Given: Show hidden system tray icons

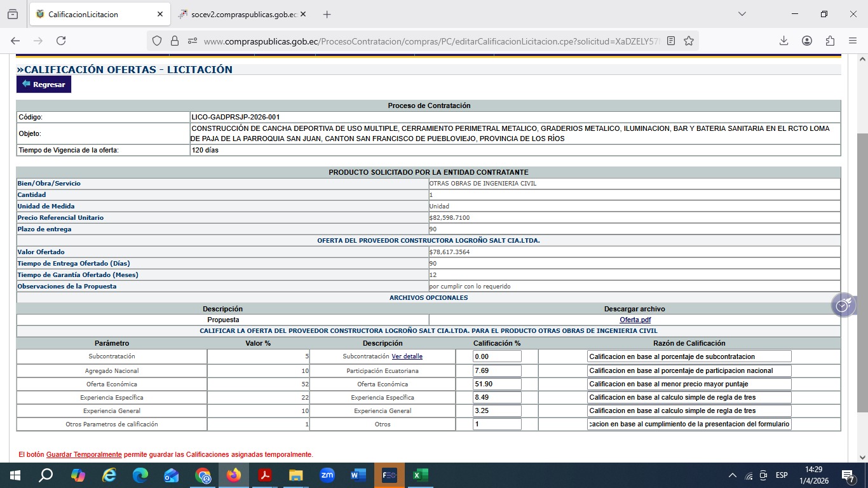Looking at the screenshot, I should [x=732, y=475].
